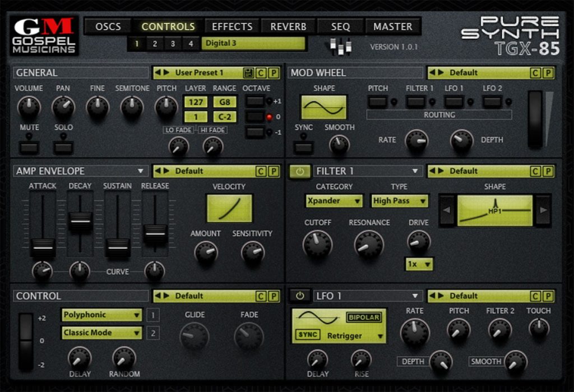Viewport: 574px width, 392px height.
Task: Switch to the EFFECTS tab
Action: [232, 26]
